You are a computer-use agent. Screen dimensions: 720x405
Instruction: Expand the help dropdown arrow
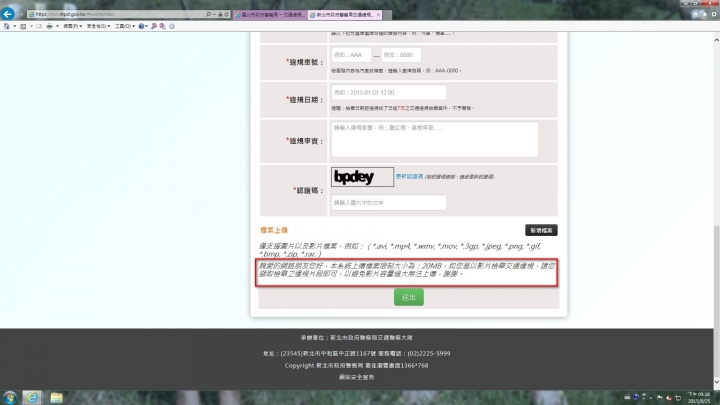pos(146,26)
